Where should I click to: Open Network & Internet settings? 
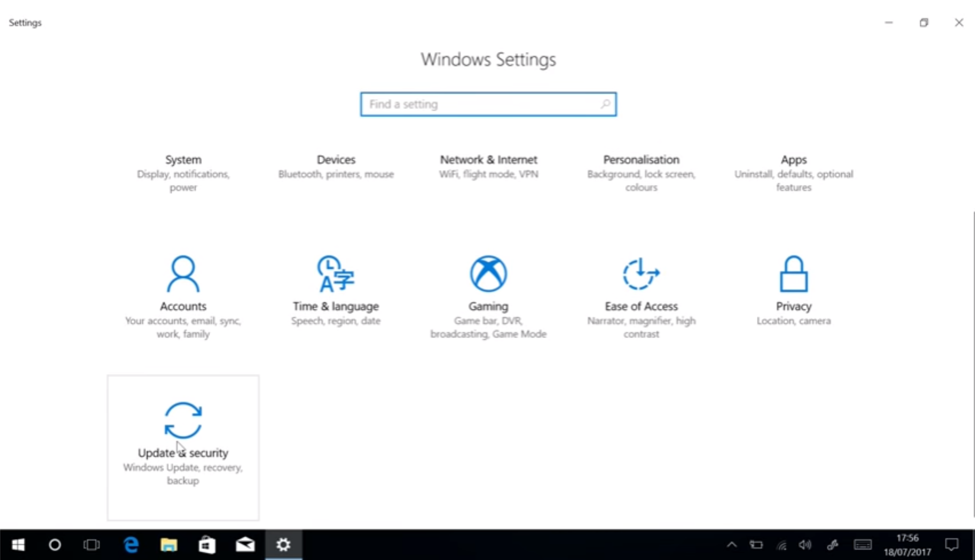click(x=488, y=167)
